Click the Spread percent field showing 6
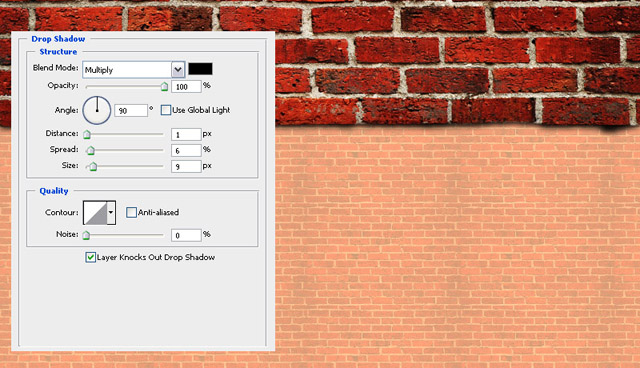 pos(186,151)
